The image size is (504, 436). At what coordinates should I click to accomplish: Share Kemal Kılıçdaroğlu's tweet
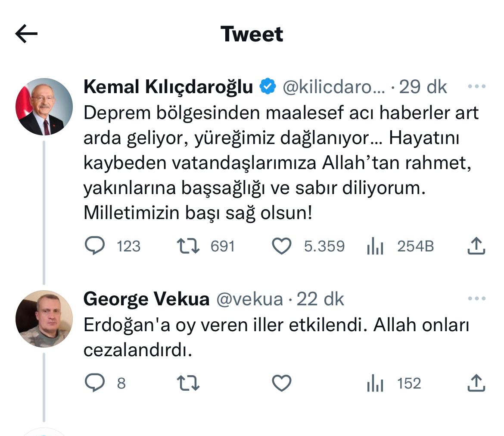476,246
